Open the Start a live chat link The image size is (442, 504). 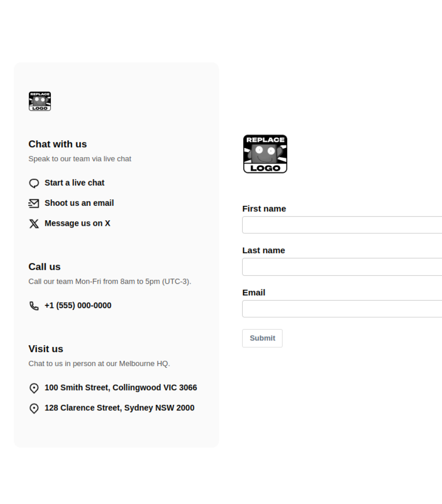[x=74, y=183]
